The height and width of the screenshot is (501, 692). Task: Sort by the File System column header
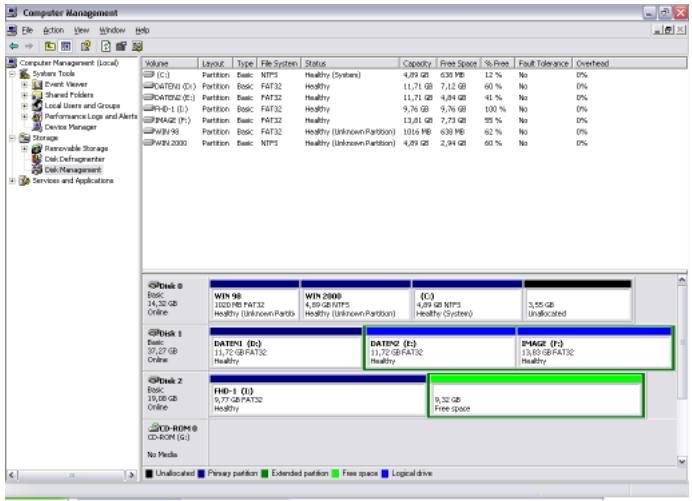pyautogui.click(x=279, y=63)
